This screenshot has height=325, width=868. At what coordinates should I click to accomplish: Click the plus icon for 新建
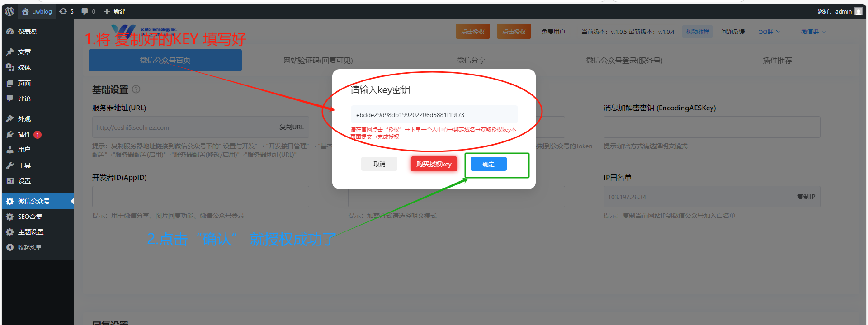(107, 11)
